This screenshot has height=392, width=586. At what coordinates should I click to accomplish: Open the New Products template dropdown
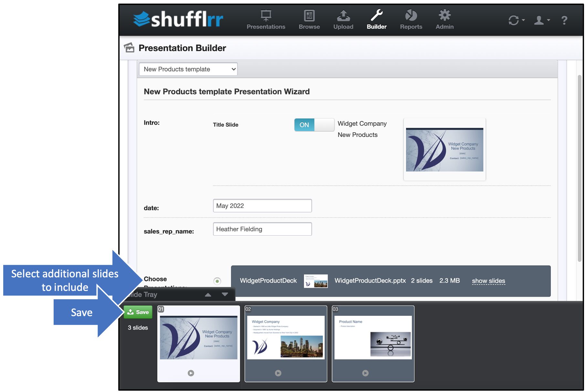pyautogui.click(x=188, y=69)
